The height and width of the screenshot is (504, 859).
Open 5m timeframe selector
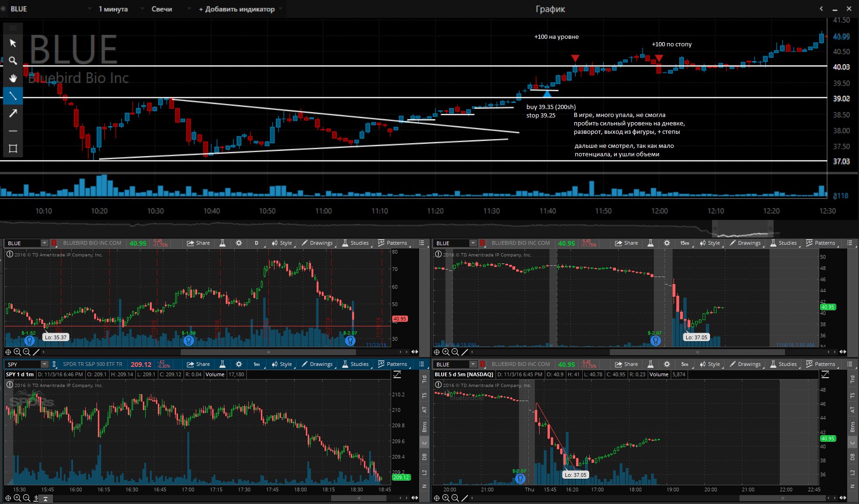point(685,364)
